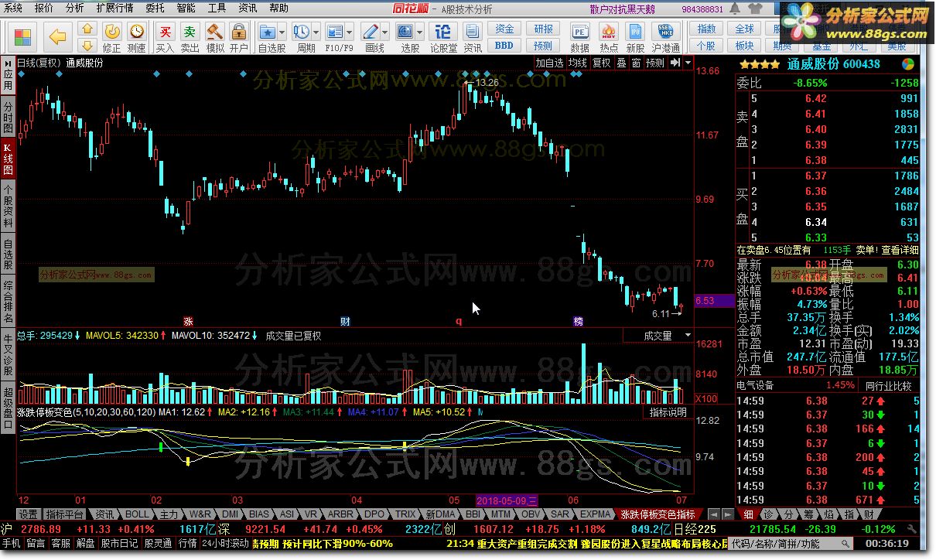
Task: Click the yellow up arrow button
Action: coord(87,28)
